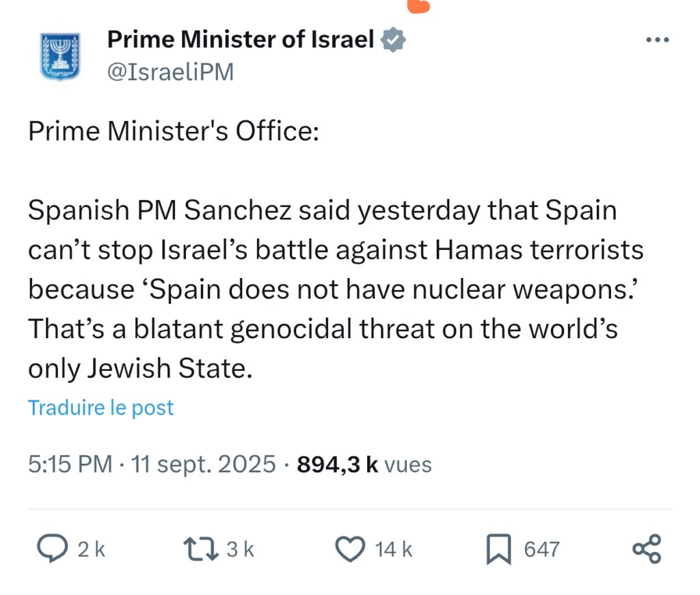Open the Prime Minister of Israel profile name
Screen dimensions: 700x595
point(241,40)
